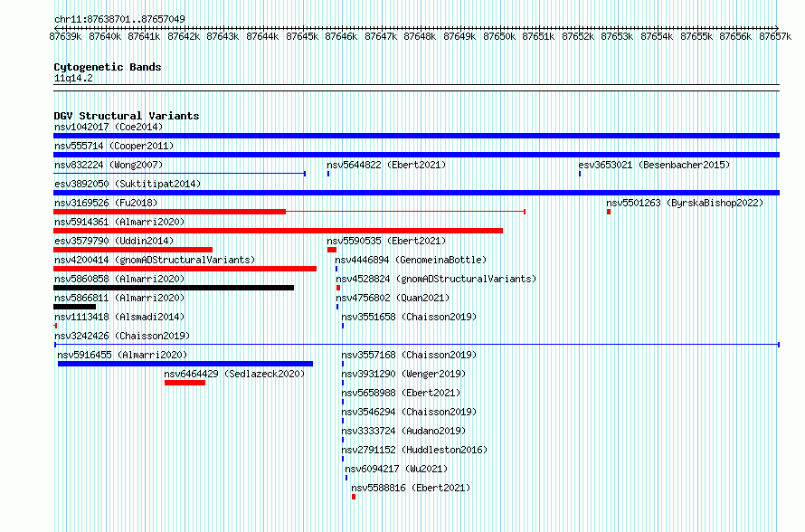Click the blue bar under nsv1042017

(x=416, y=136)
